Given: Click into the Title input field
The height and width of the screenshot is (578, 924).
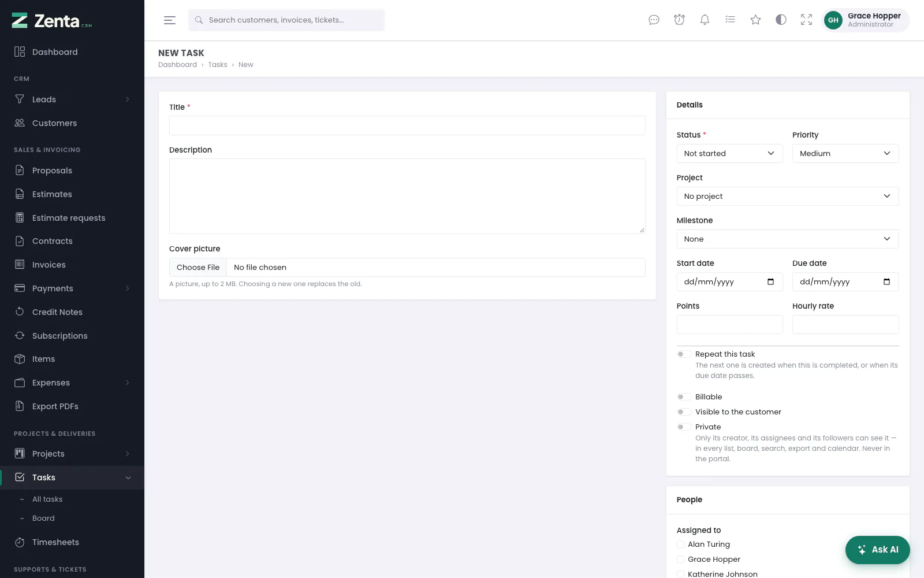Looking at the screenshot, I should (x=407, y=125).
